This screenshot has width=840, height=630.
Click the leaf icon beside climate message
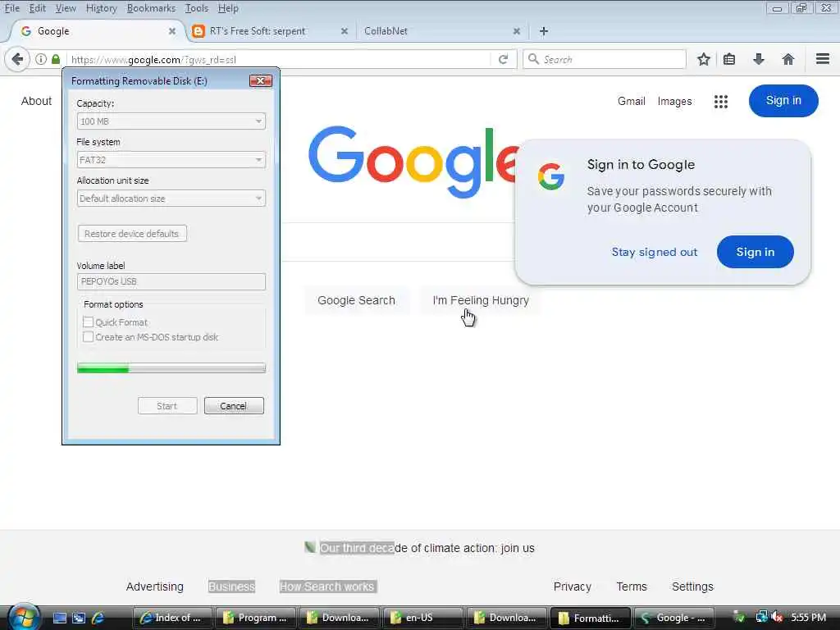tap(309, 547)
